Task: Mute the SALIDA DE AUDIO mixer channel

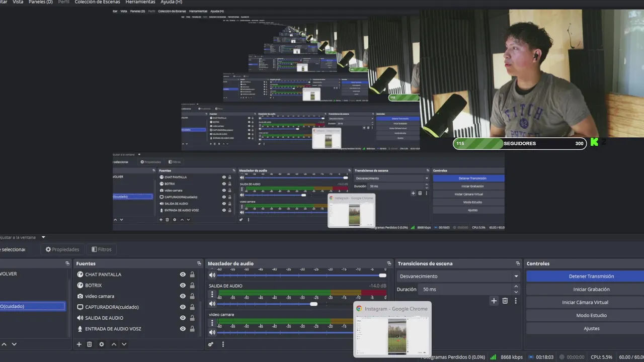Action: click(x=212, y=304)
